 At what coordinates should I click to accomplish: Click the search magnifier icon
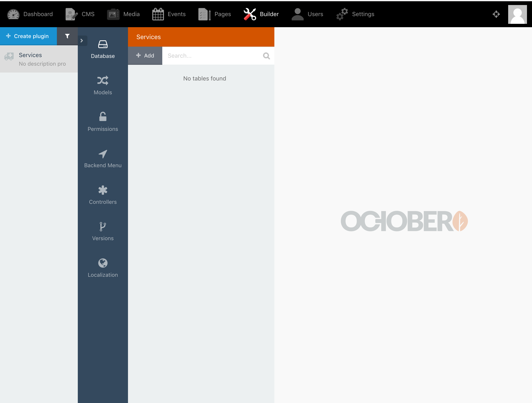coord(266,56)
